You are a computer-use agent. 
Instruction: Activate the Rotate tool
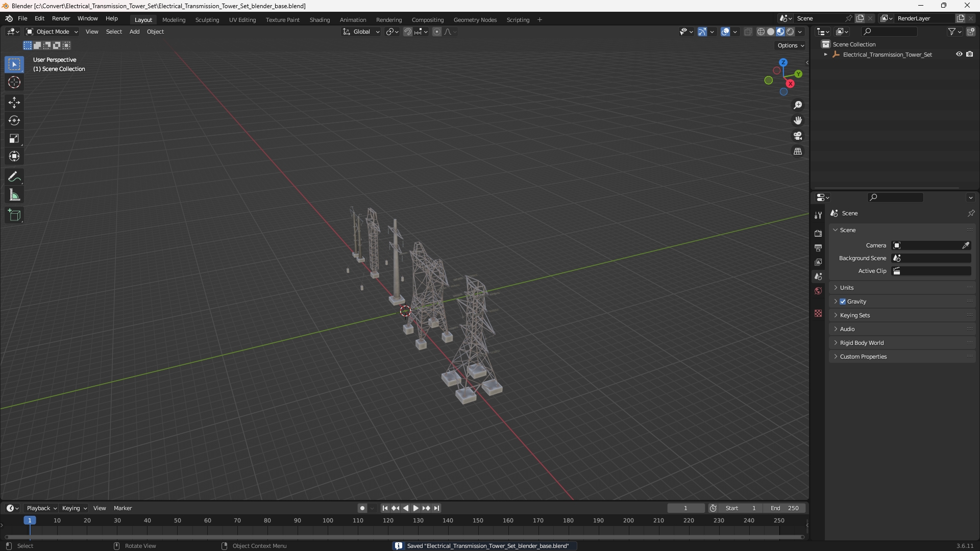pyautogui.click(x=14, y=120)
